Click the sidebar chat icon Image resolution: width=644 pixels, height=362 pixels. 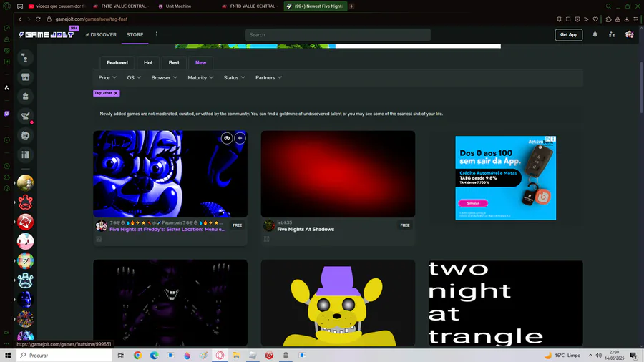coord(26,135)
